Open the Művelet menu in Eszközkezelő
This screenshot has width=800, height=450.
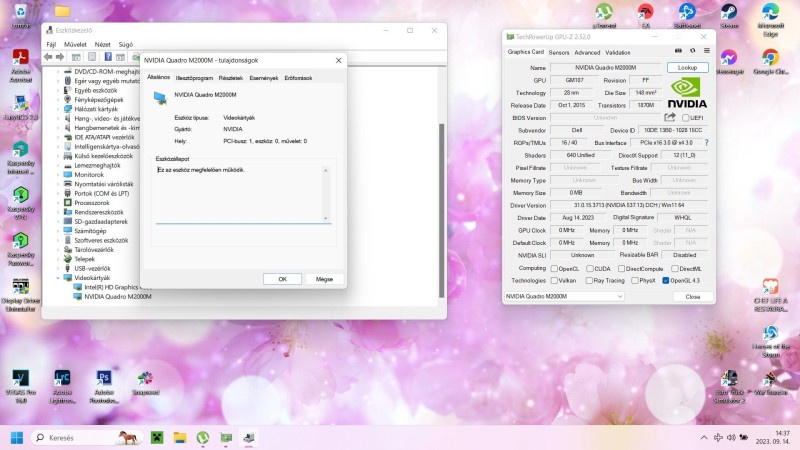tap(75, 44)
